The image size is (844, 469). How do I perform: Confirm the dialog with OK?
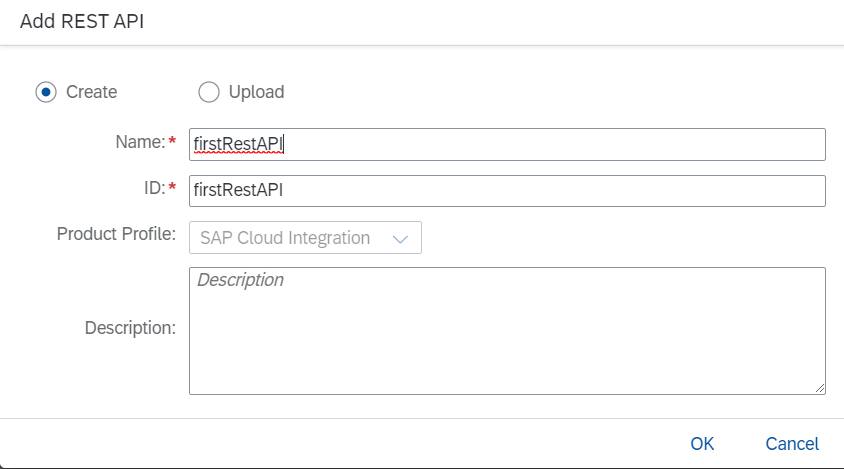(702, 444)
